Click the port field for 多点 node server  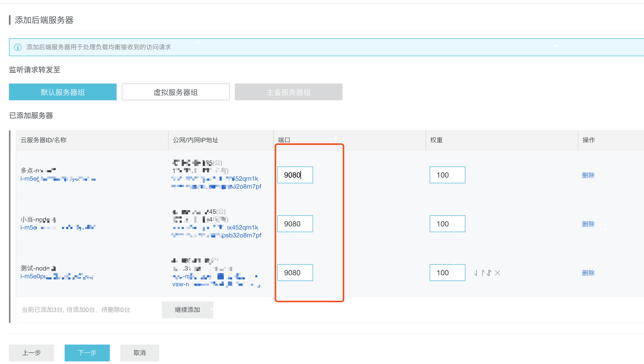(295, 175)
